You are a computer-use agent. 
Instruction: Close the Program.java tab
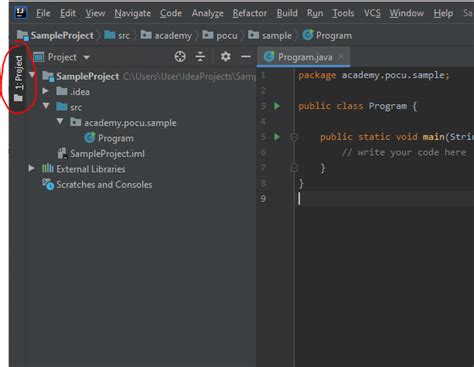pyautogui.click(x=341, y=57)
